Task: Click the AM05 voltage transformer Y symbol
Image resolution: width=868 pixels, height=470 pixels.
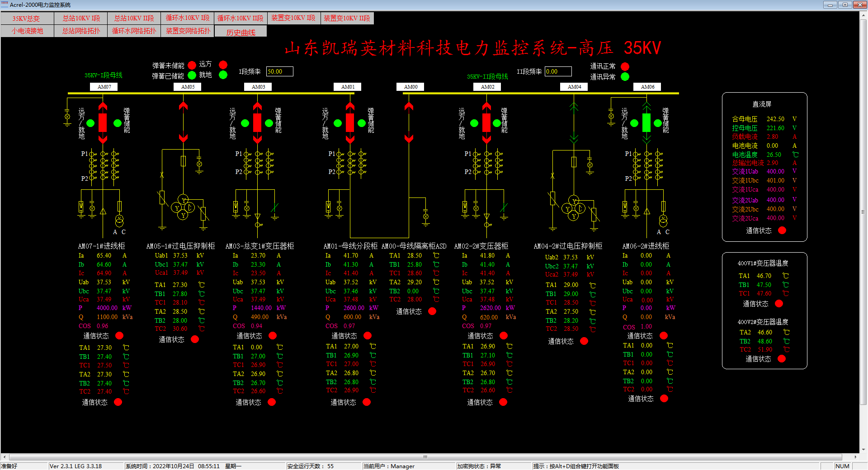Action: [x=183, y=208]
